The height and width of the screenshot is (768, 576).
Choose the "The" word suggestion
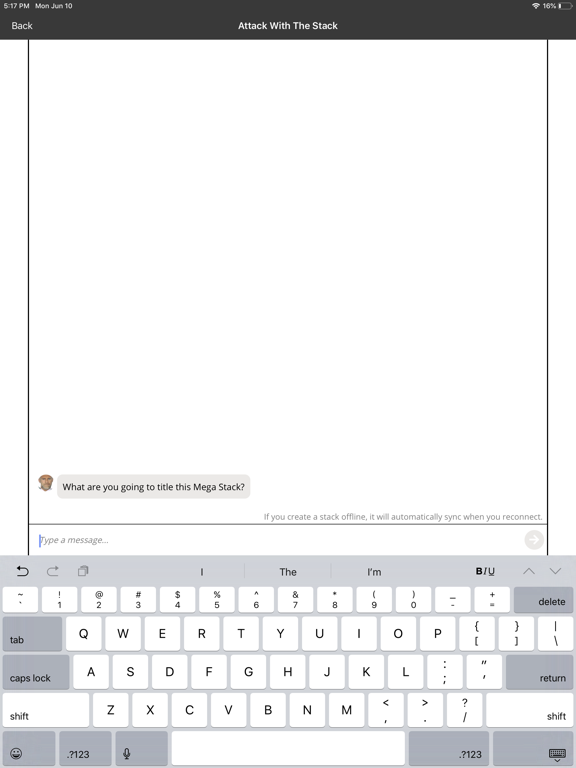288,572
